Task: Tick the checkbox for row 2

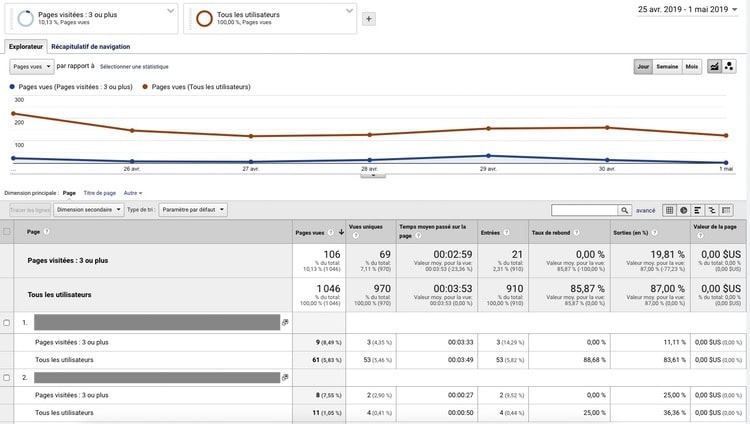Action: pyautogui.click(x=8, y=378)
